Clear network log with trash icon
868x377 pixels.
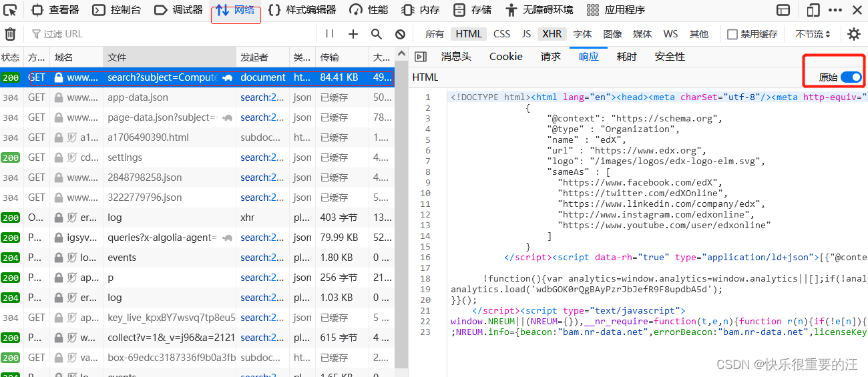pyautogui.click(x=11, y=34)
